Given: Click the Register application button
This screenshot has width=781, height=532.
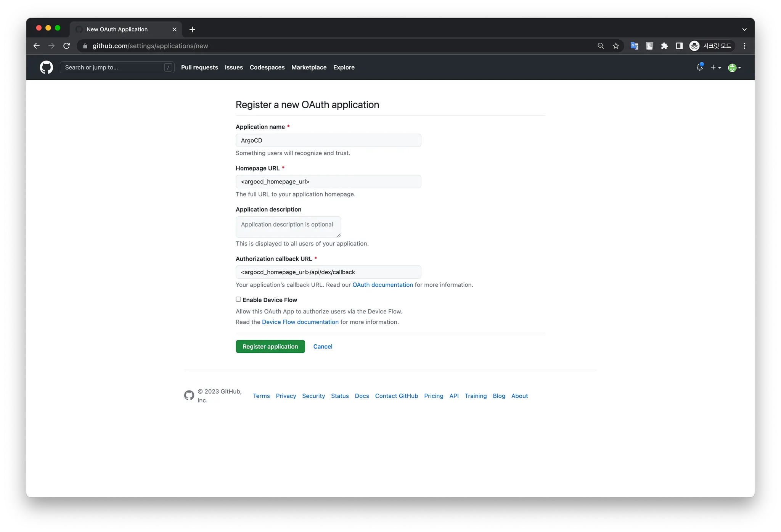Looking at the screenshot, I should pyautogui.click(x=270, y=346).
